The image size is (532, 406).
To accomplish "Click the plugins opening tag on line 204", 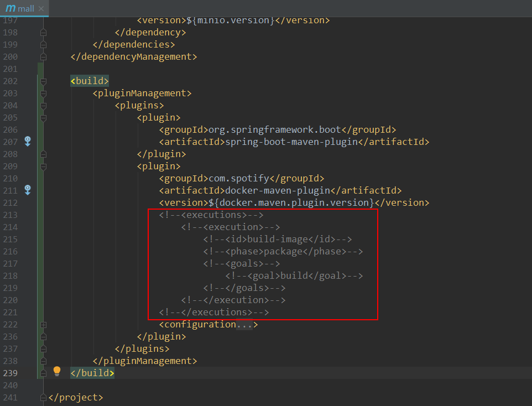I will (139, 106).
